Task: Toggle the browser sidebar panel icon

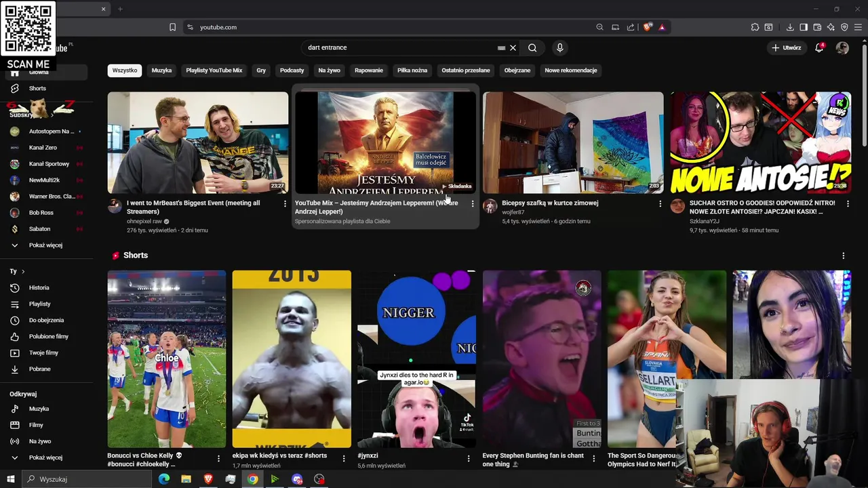Action: [x=804, y=27]
